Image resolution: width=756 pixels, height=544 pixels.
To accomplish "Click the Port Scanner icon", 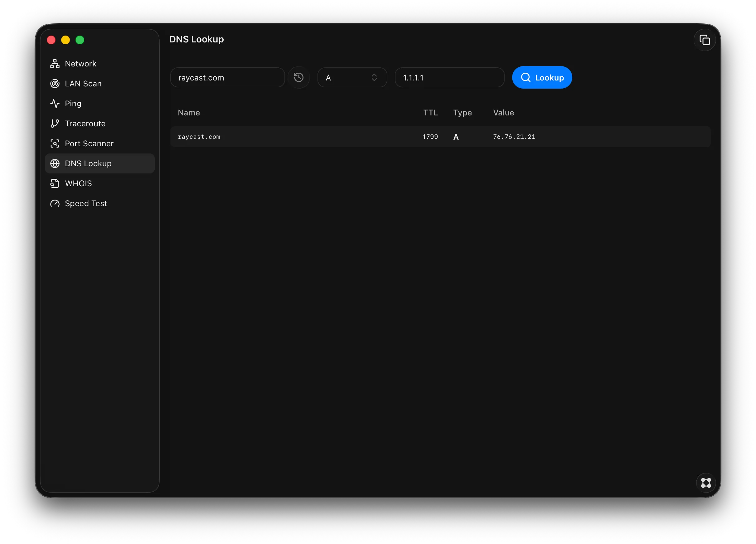I will pos(55,144).
